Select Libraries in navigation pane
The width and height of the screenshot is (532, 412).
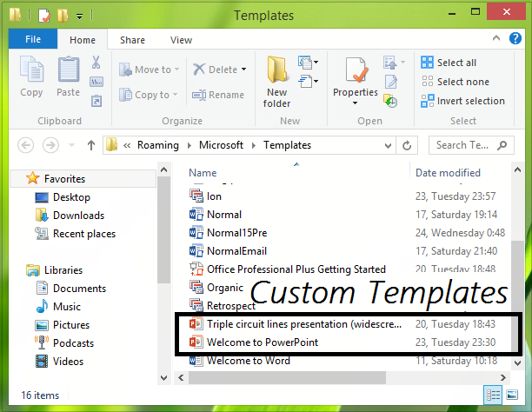pyautogui.click(x=54, y=270)
